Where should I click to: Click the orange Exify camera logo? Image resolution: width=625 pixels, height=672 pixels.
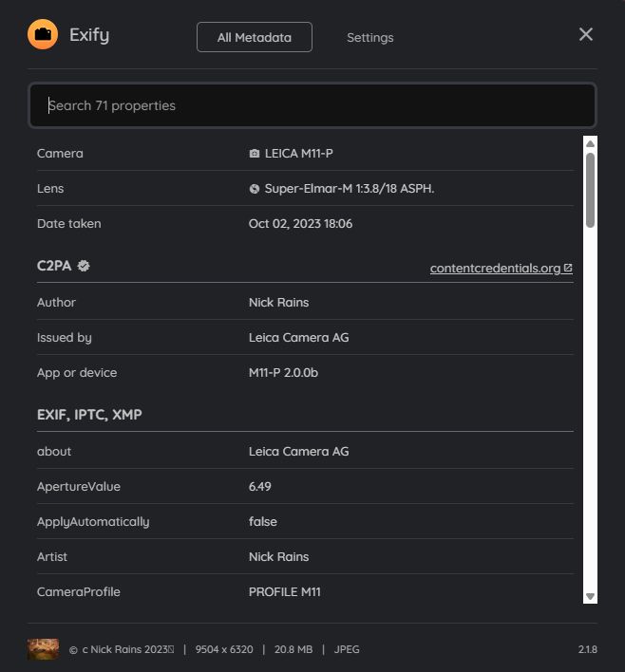click(x=43, y=34)
